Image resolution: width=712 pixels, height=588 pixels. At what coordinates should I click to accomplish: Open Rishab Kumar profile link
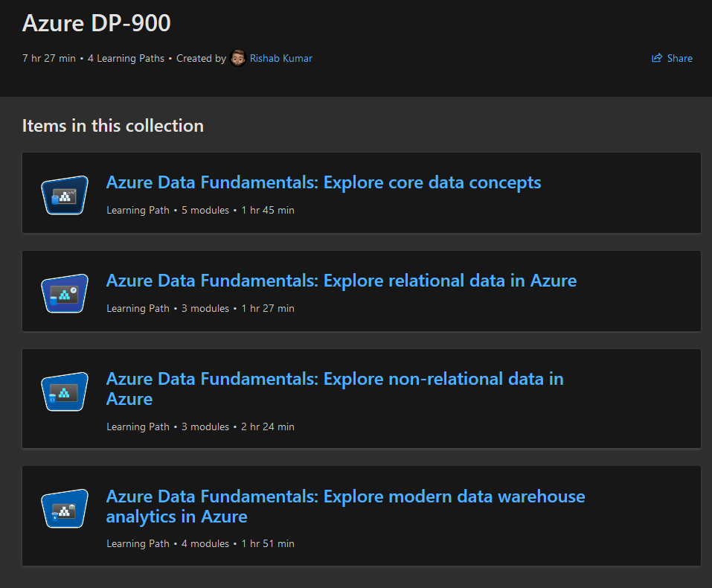point(280,58)
